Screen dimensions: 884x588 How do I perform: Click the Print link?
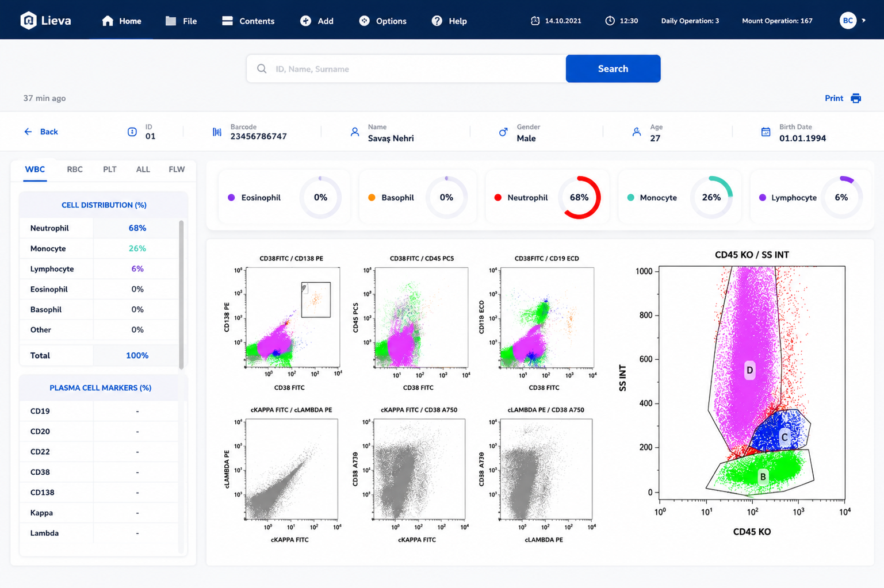834,98
